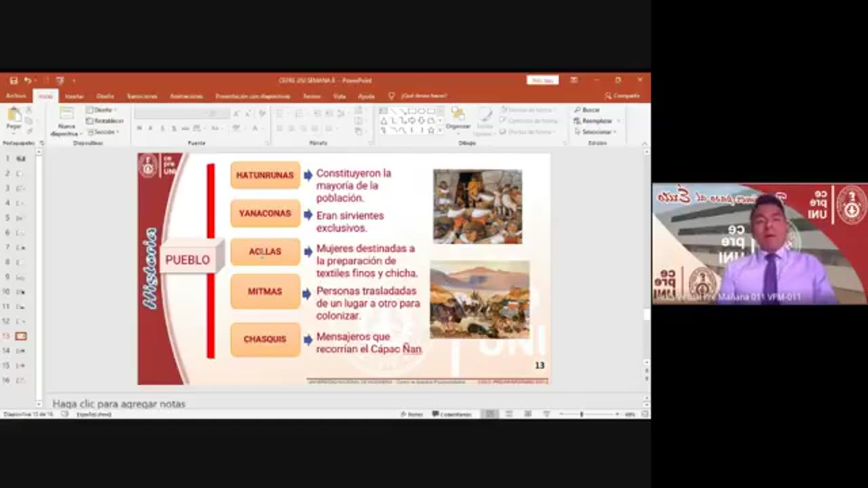This screenshot has width=868, height=488.
Task: Click the Restablecer button
Action: coord(105,121)
